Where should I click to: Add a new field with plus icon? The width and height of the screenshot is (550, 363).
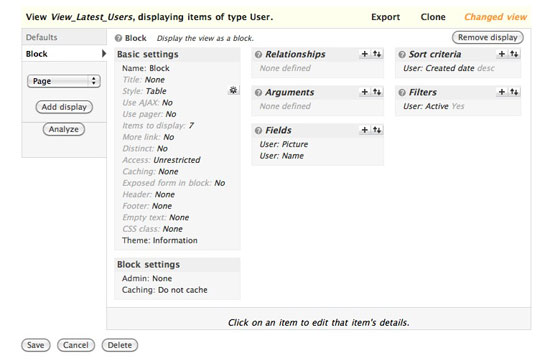point(364,130)
